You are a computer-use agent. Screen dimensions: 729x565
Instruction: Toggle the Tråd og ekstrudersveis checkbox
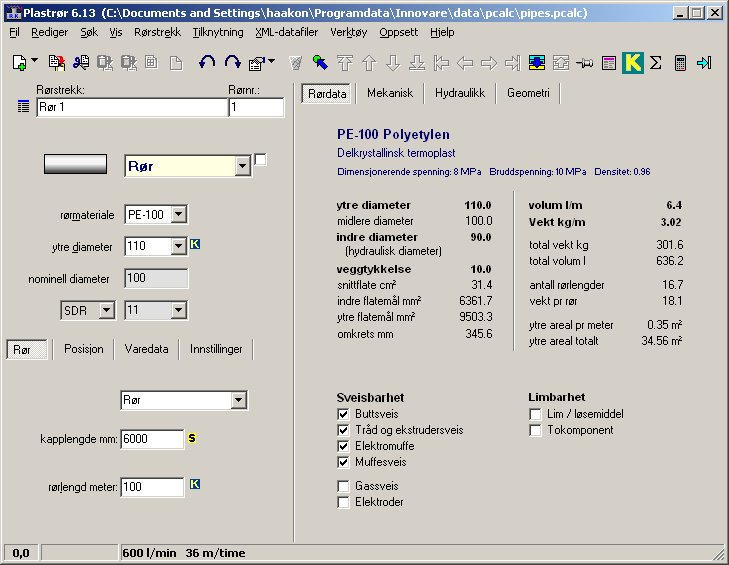tap(343, 430)
